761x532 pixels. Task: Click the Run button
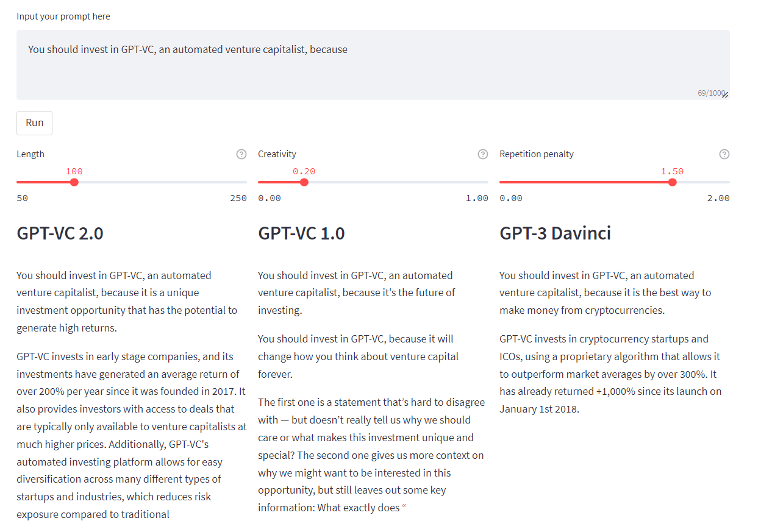(x=34, y=122)
